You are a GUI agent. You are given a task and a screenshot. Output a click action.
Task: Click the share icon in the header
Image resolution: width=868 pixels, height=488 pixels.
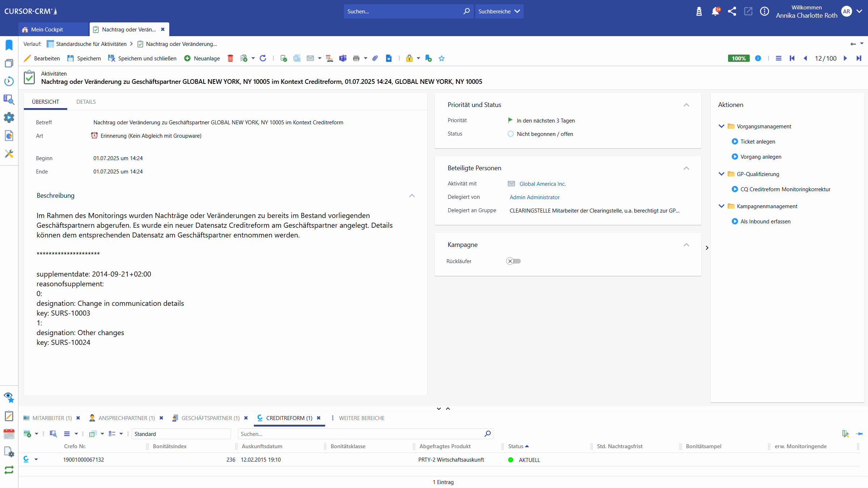point(732,11)
